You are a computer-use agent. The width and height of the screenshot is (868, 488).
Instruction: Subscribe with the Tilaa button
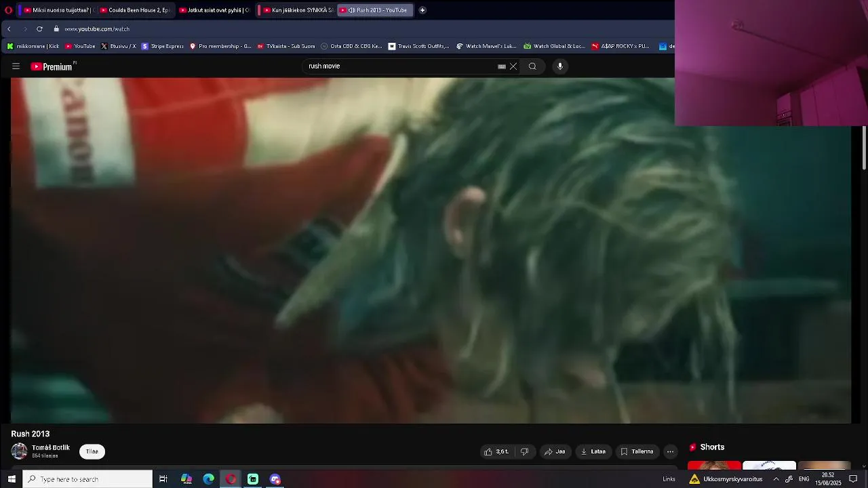(92, 451)
